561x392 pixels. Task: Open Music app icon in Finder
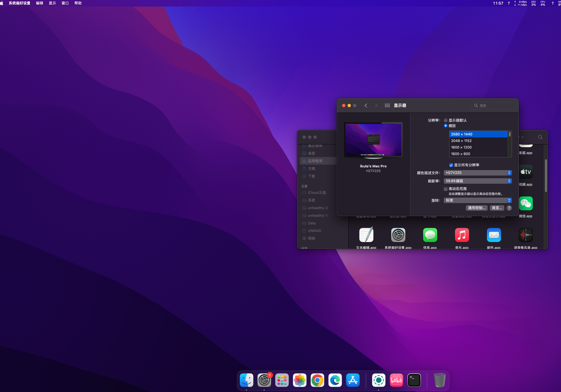click(462, 235)
